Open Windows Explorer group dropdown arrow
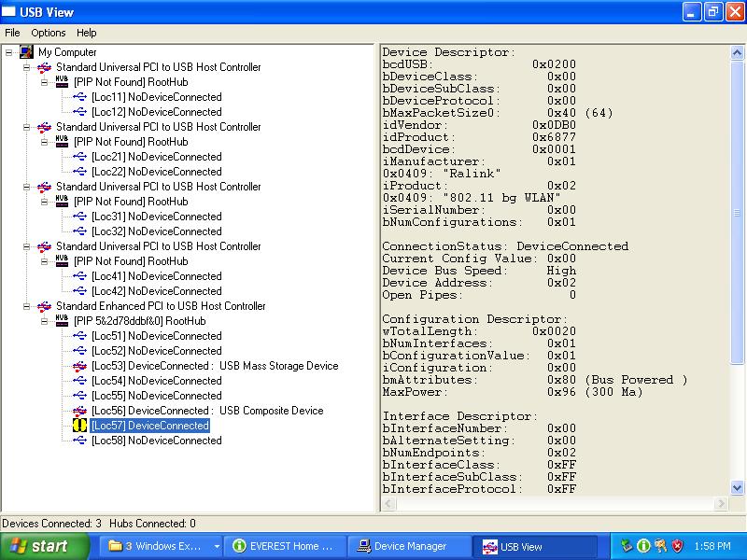Image resolution: width=747 pixels, height=560 pixels. [217, 546]
